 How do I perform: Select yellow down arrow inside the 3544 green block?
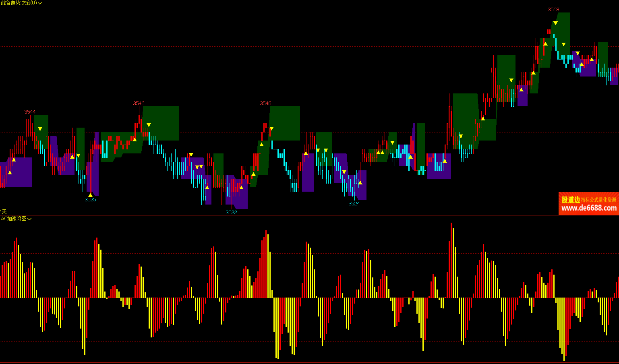point(40,129)
